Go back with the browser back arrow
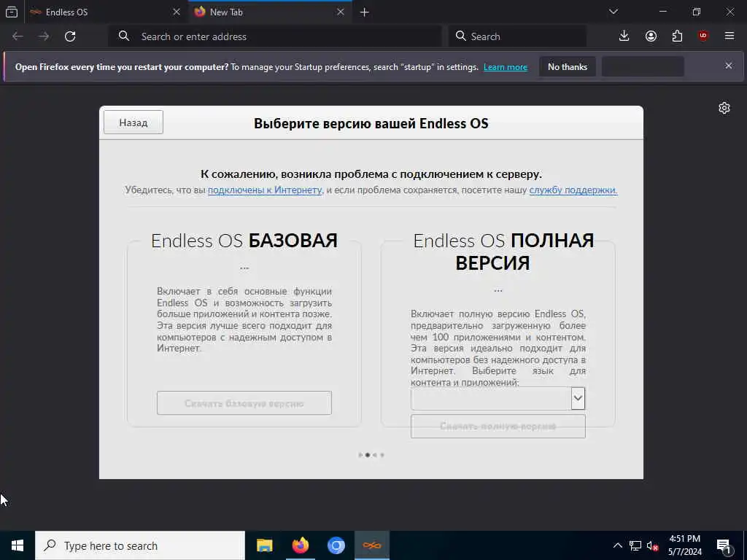This screenshot has height=560, width=747. tap(18, 36)
